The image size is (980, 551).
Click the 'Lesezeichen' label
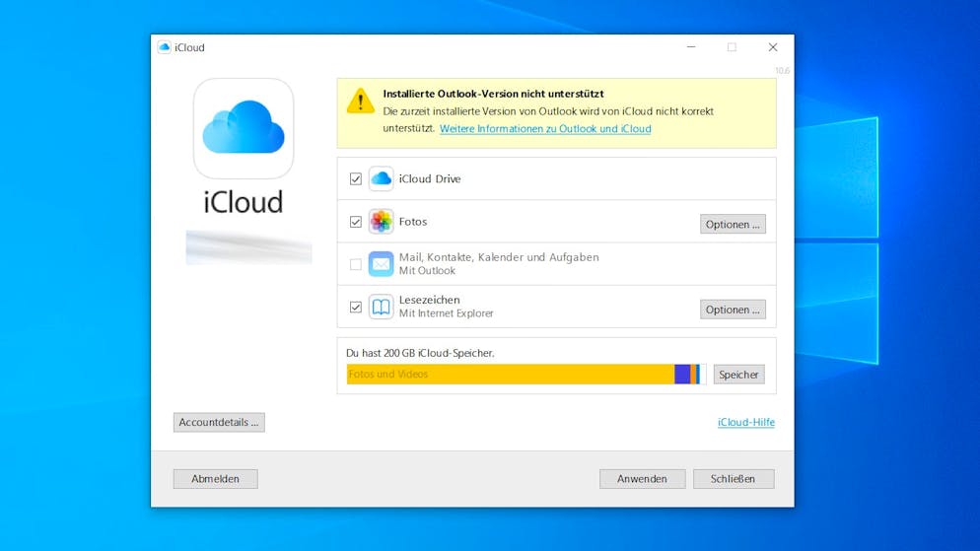(429, 300)
